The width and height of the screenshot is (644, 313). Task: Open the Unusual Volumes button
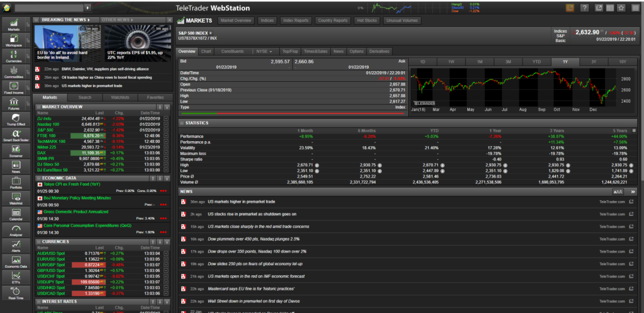point(402,20)
